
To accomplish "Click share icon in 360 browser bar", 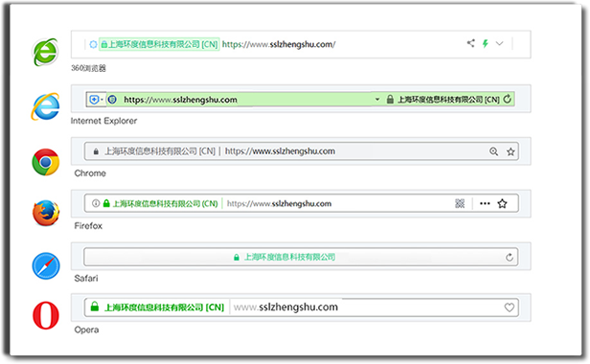I will coord(470,43).
